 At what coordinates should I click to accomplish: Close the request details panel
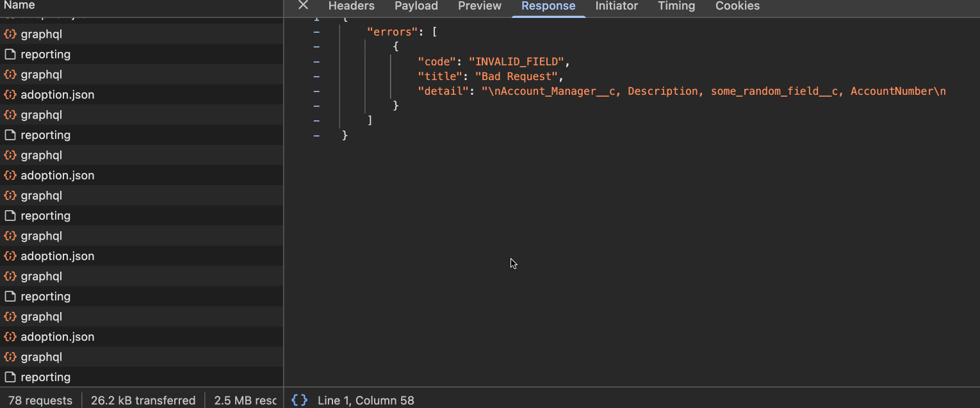click(x=304, y=6)
